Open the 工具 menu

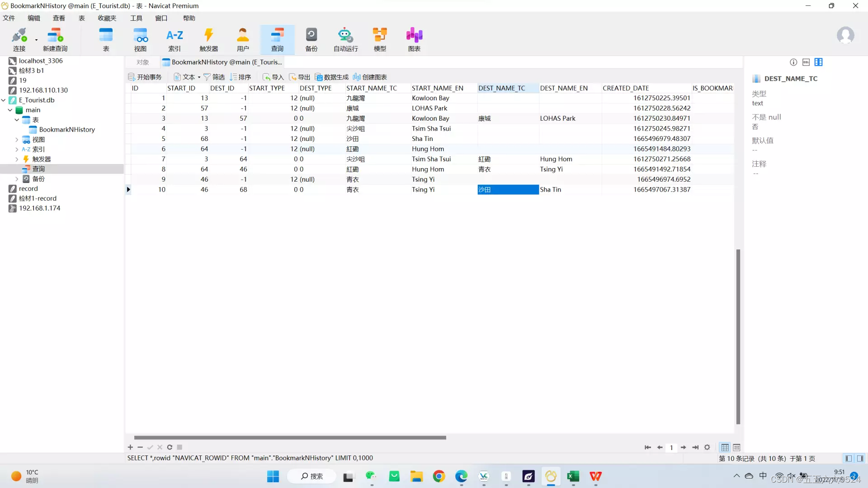[136, 18]
